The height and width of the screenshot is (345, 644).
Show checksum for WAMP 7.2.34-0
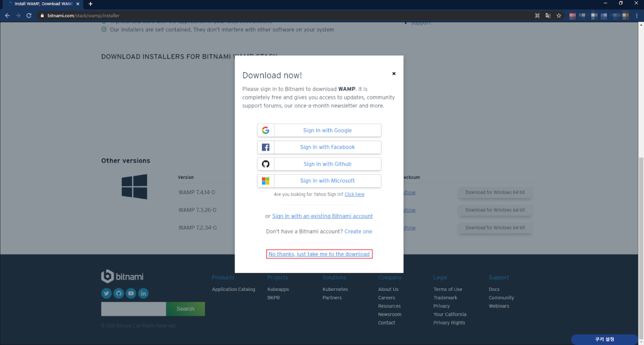coord(409,228)
